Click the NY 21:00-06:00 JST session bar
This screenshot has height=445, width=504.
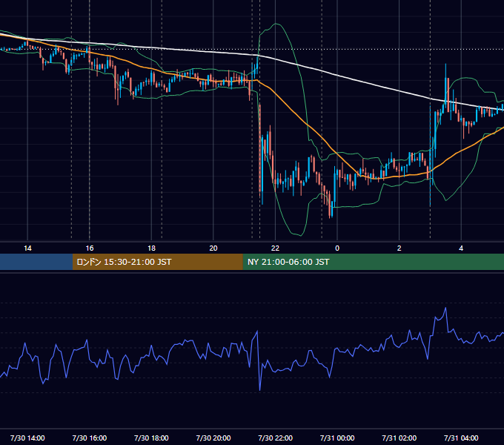click(x=373, y=262)
